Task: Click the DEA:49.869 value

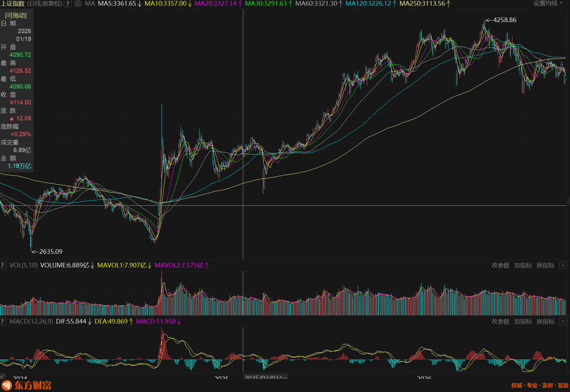Action: point(114,321)
